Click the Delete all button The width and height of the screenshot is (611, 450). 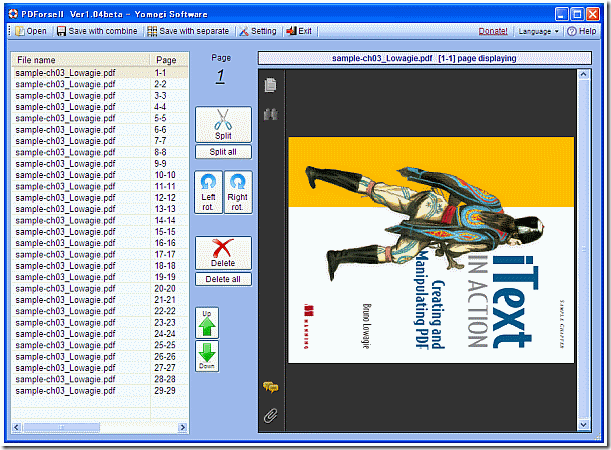click(223, 280)
